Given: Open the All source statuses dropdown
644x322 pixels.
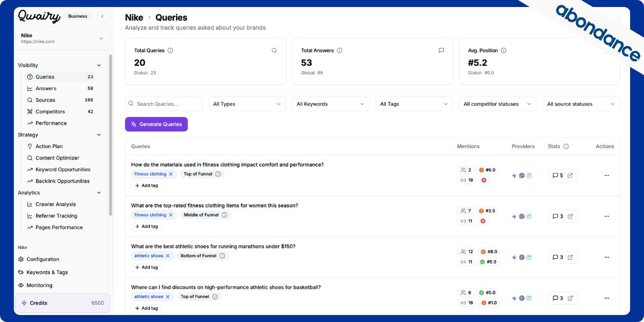Looking at the screenshot, I should 581,104.
